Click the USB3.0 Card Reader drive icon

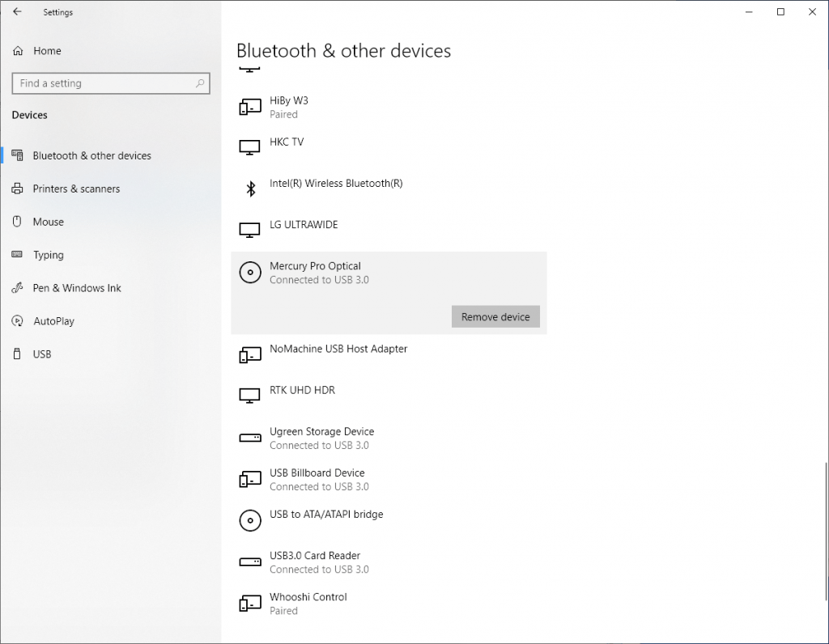(x=250, y=562)
